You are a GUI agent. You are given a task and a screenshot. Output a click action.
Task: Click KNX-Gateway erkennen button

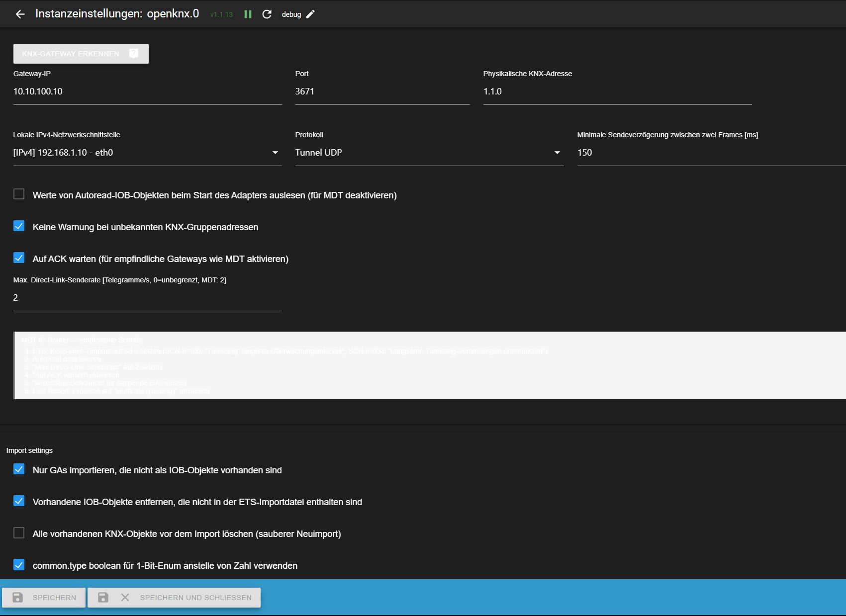(81, 54)
